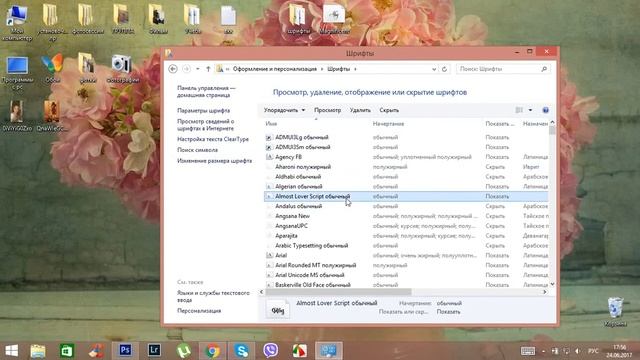Click font preview thumbnail in details pane
Image resolution: width=640 pixels, height=360 pixels.
tap(278, 310)
